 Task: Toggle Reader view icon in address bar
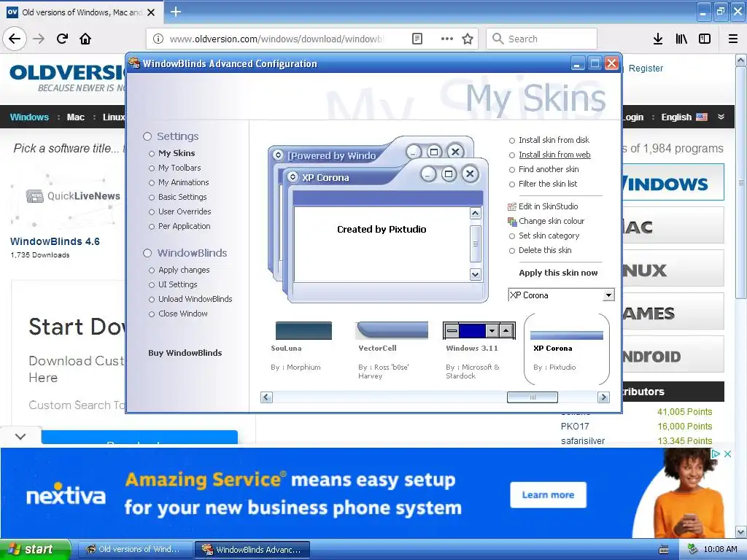pos(417,39)
